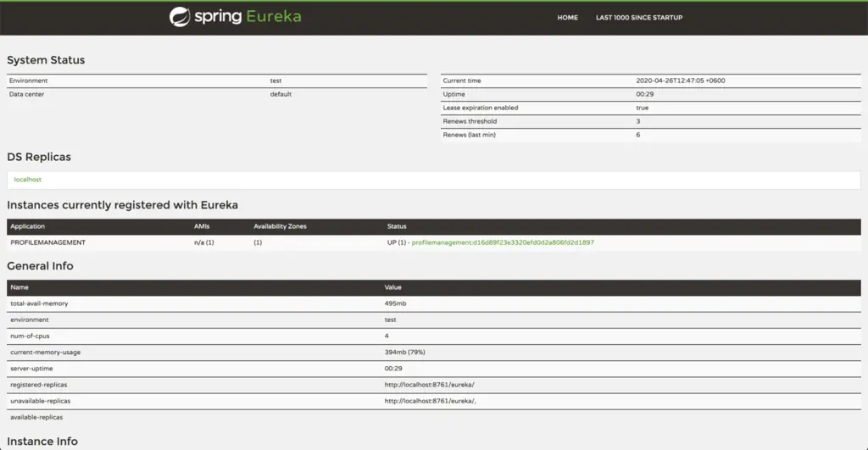Click the Availability Zones column header
Screen dimensions: 868x450
click(x=280, y=226)
